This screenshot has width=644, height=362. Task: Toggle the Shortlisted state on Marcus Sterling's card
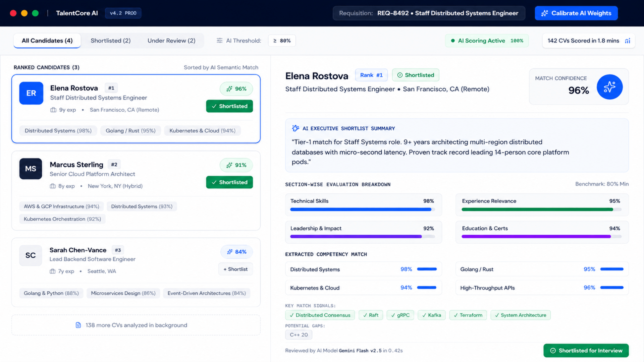[x=229, y=182]
